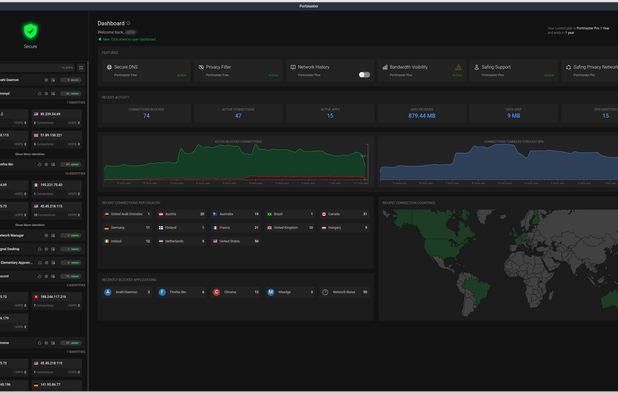Image resolution: width=618 pixels, height=394 pixels.
Task: Open the Signal Desktop app row
Action: (42, 249)
